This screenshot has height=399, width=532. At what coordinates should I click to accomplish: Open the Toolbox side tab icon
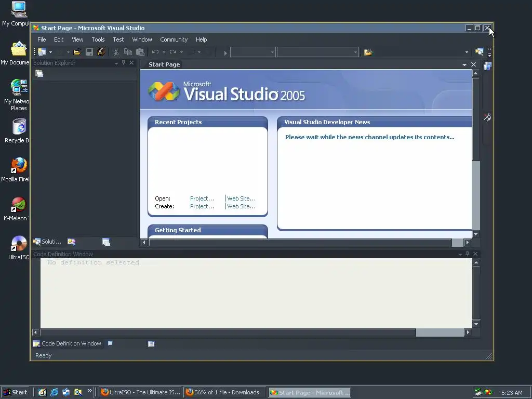tap(487, 117)
